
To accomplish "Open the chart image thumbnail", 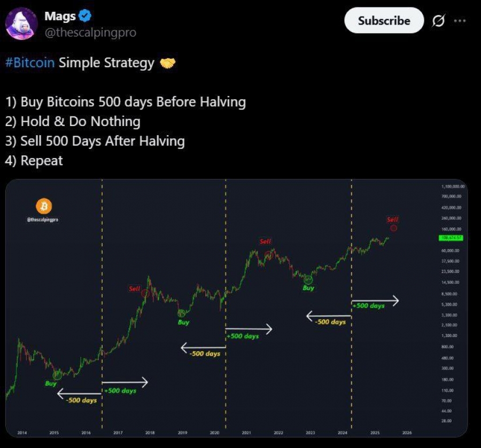I will (237, 308).
